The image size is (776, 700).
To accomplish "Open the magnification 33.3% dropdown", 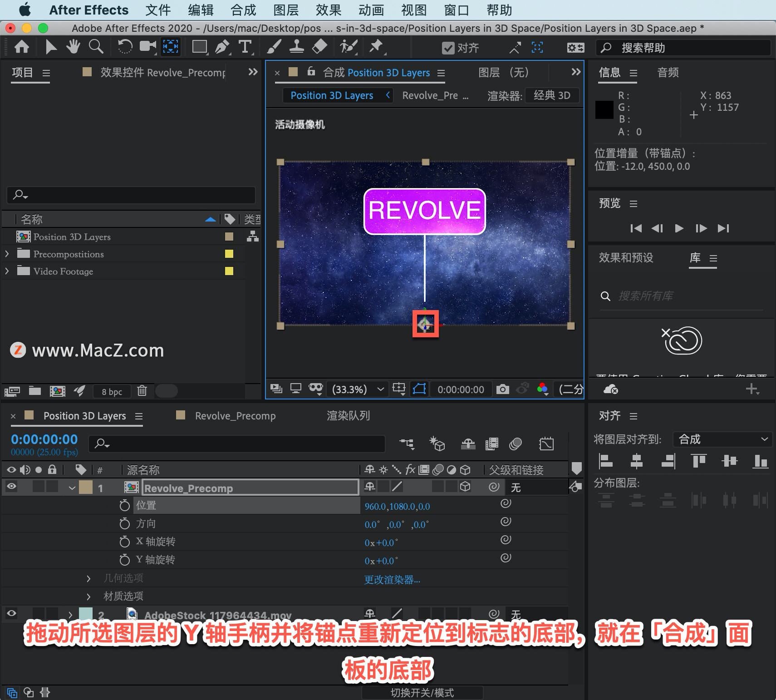I will click(358, 389).
